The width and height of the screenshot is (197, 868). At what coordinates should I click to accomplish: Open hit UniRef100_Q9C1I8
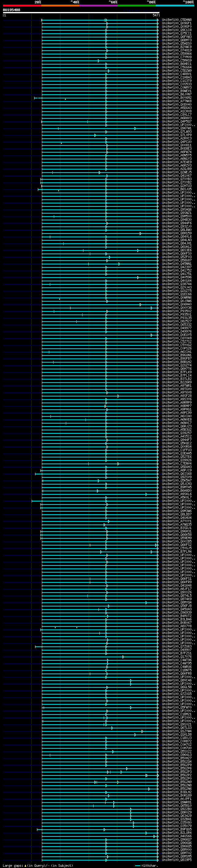click(x=177, y=30)
